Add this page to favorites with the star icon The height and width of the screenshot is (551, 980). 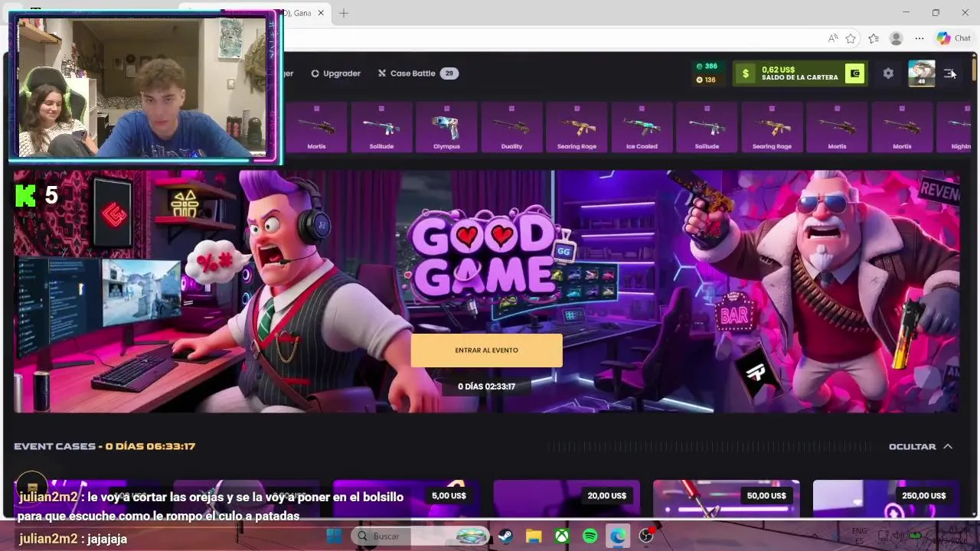pyautogui.click(x=851, y=38)
